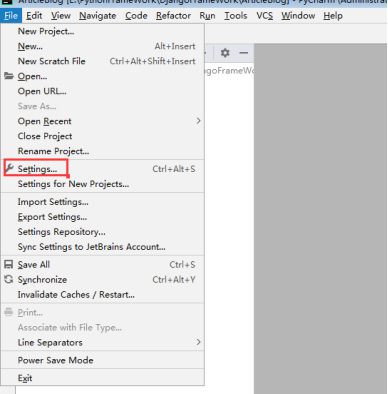
Task: Select the New... menu entry
Action: (x=103, y=46)
